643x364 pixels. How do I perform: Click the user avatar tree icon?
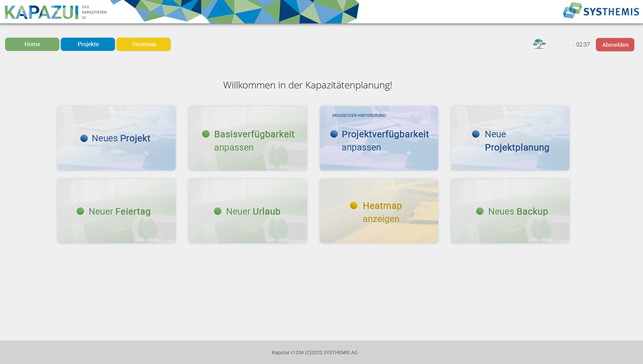[539, 44]
